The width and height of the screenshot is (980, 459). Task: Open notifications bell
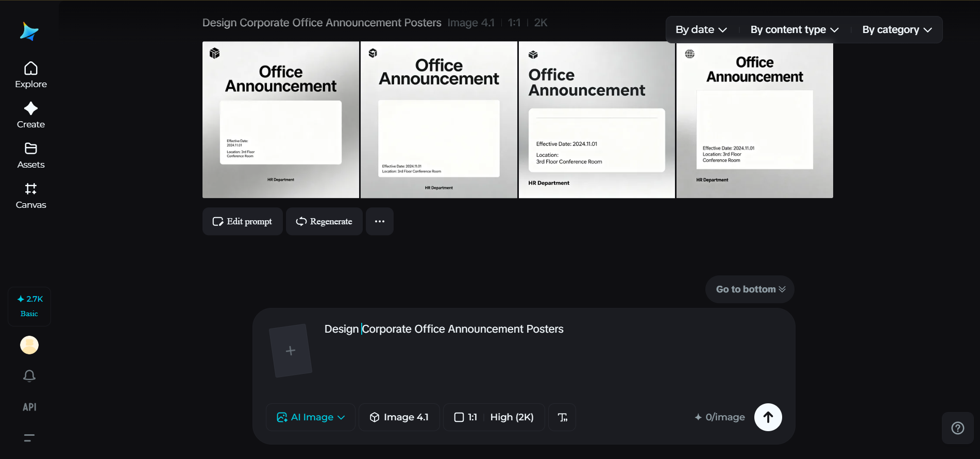coord(29,376)
